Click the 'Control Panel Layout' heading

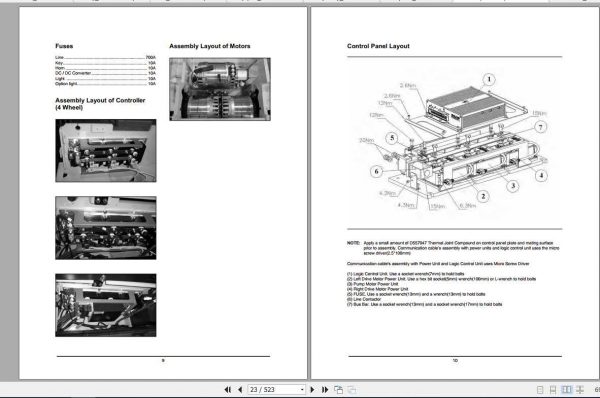point(378,46)
